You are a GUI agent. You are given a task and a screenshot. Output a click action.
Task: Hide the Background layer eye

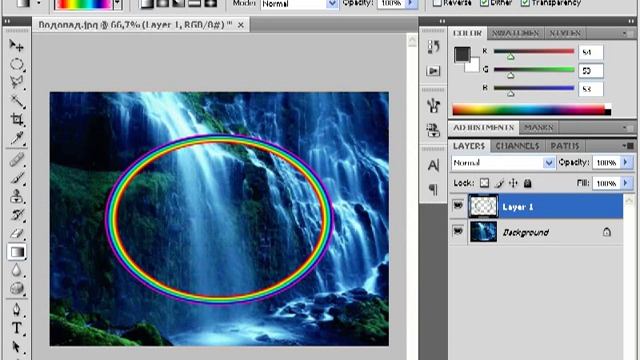(x=458, y=232)
